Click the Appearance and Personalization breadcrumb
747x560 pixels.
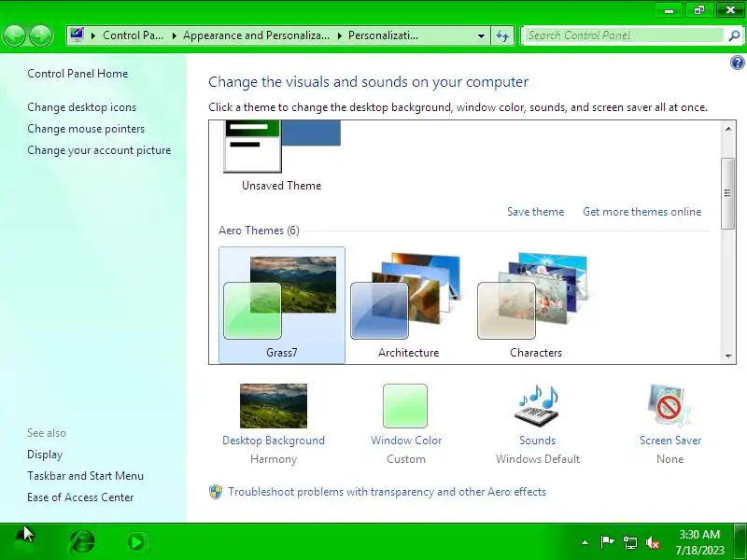256,35
